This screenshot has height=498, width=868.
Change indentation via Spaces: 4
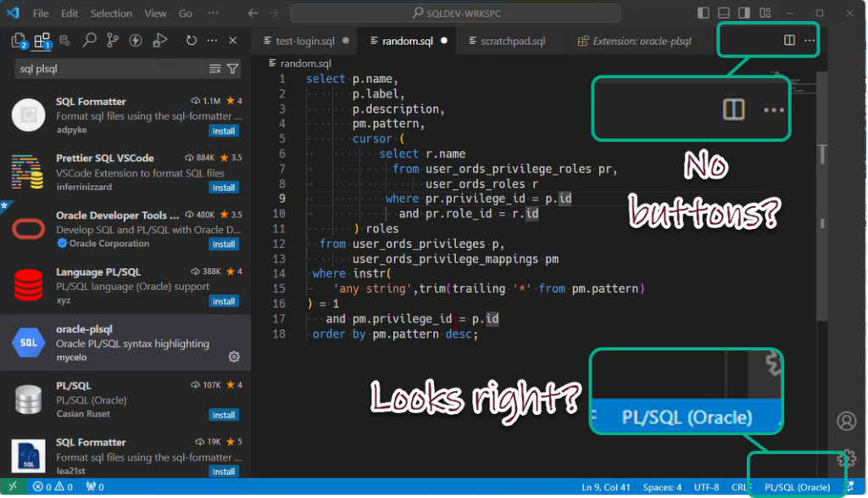(662, 488)
